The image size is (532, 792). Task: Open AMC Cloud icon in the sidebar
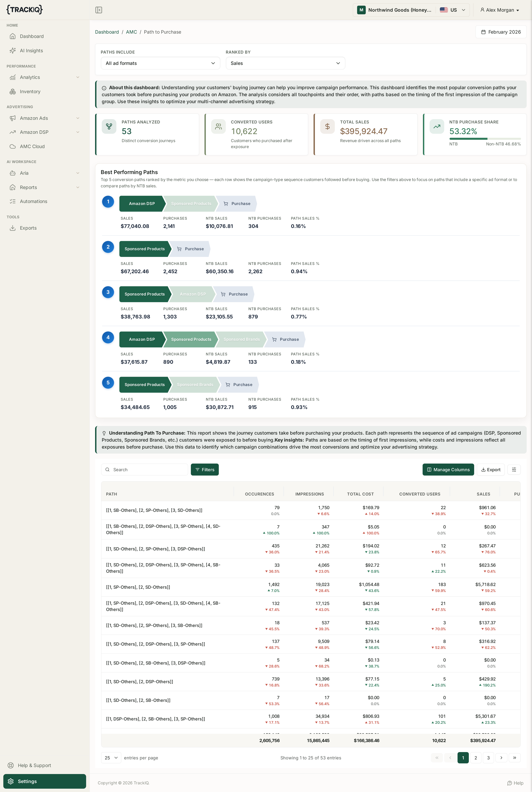pyautogui.click(x=13, y=146)
